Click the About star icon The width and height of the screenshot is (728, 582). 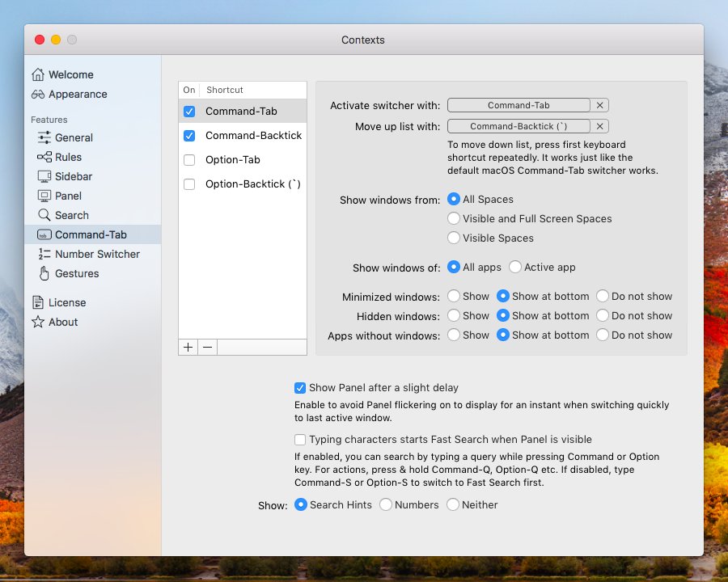[x=38, y=322]
